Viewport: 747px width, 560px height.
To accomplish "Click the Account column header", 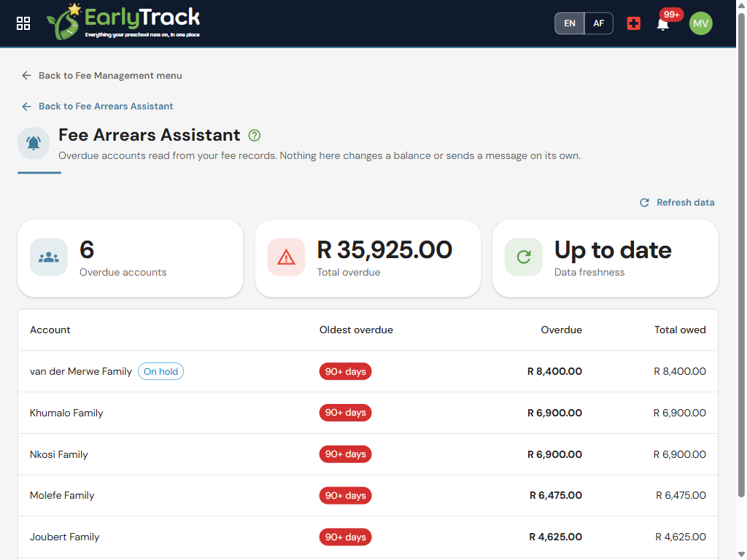I will tap(50, 330).
